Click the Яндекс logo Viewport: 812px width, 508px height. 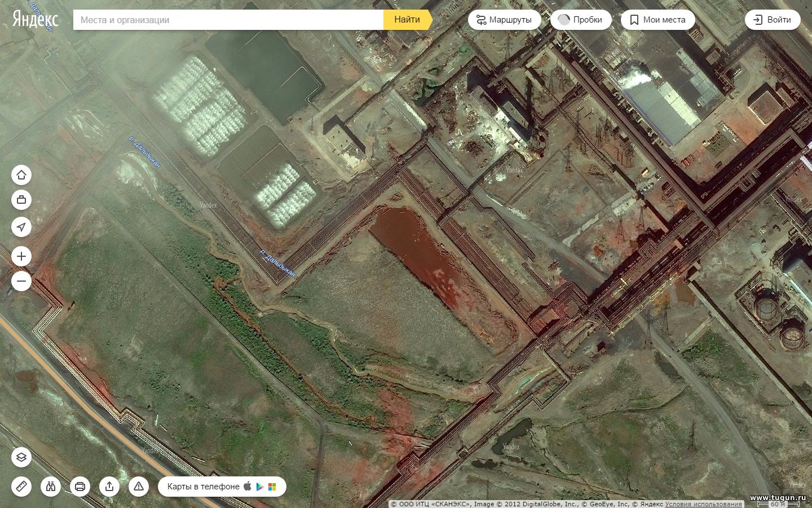tap(35, 19)
